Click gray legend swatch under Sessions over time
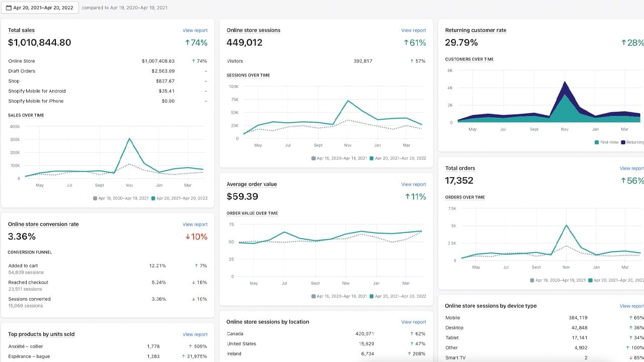 pos(313,158)
